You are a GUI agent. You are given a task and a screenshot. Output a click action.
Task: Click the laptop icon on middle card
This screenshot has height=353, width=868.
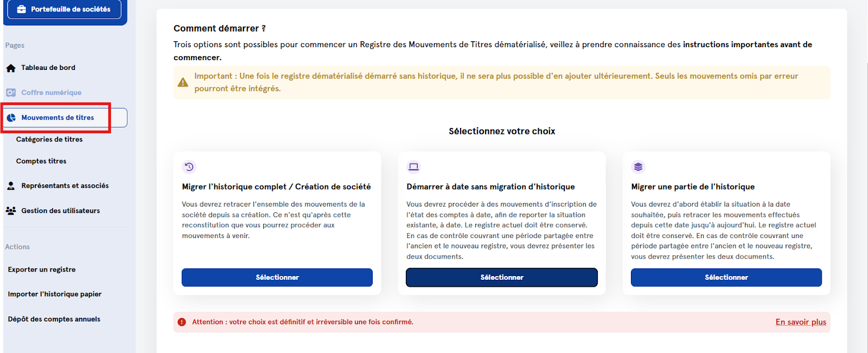(x=414, y=167)
